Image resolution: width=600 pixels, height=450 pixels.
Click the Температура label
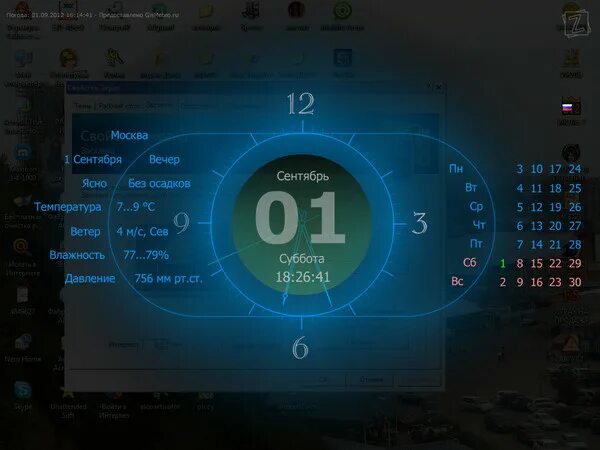coord(68,207)
